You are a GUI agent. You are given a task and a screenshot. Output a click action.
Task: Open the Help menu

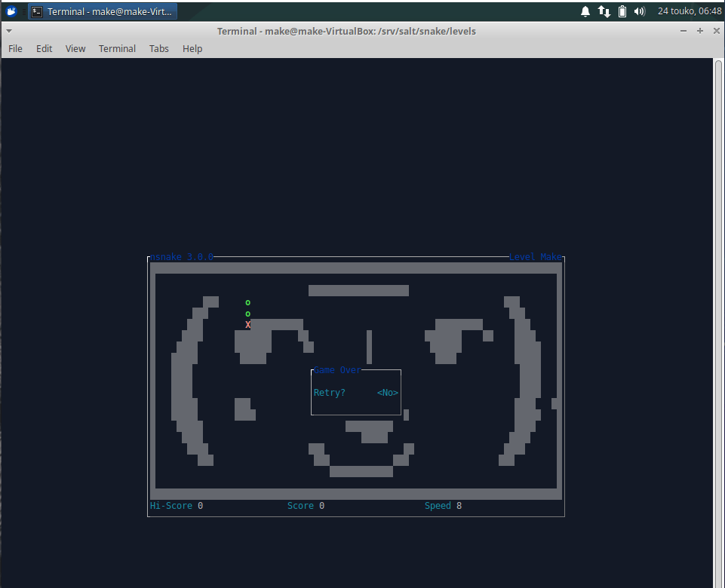[192, 48]
